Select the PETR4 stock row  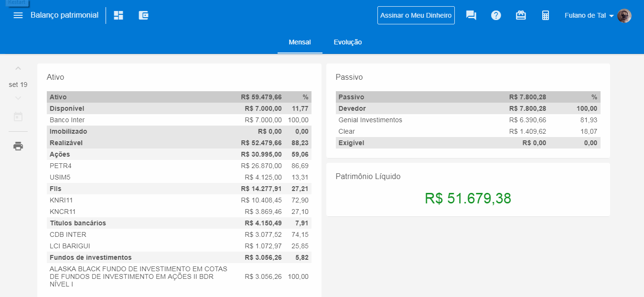click(179, 166)
